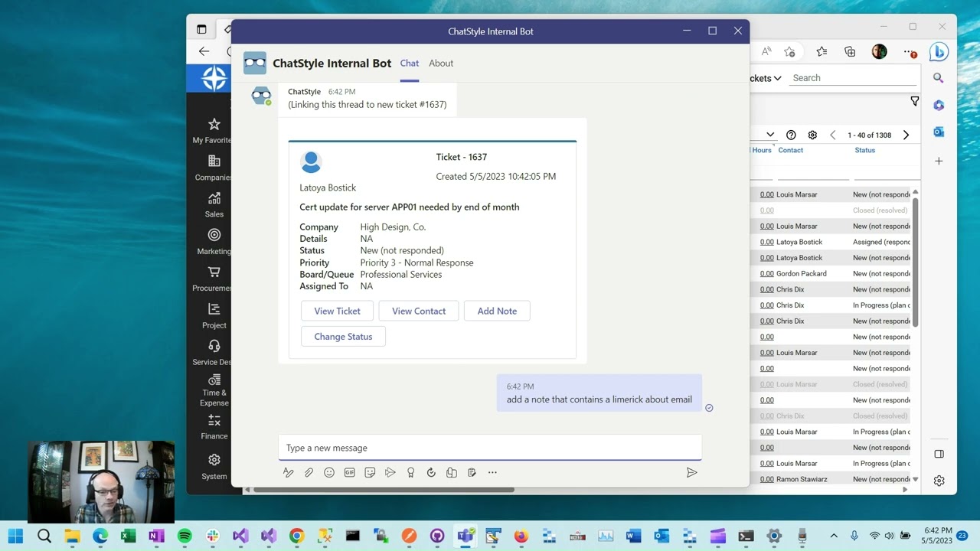The image size is (980, 551).
Task: Click the View Contact button
Action: coord(419,311)
